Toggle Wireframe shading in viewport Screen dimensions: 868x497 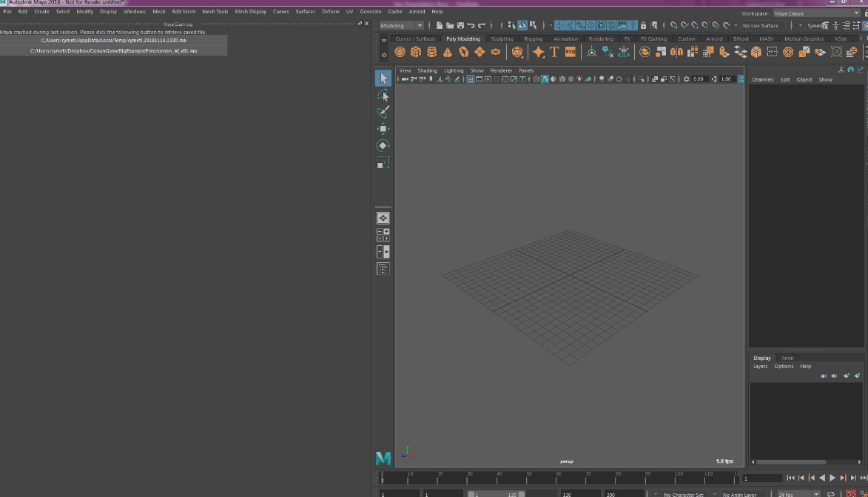point(536,79)
